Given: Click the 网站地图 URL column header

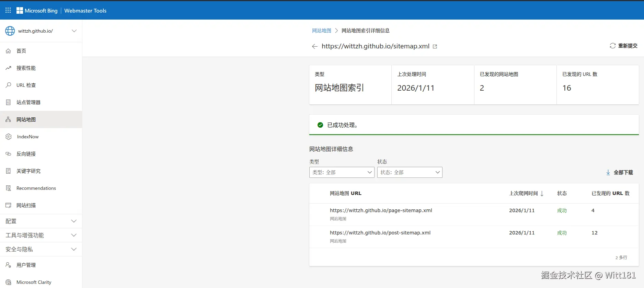Looking at the screenshot, I should point(346,193).
